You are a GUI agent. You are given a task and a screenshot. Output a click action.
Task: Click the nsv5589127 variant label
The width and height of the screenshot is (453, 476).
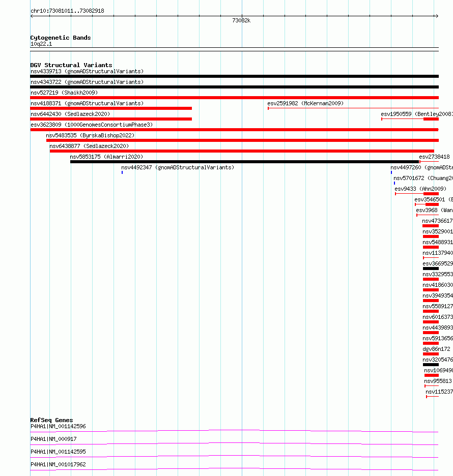pyautogui.click(x=438, y=306)
